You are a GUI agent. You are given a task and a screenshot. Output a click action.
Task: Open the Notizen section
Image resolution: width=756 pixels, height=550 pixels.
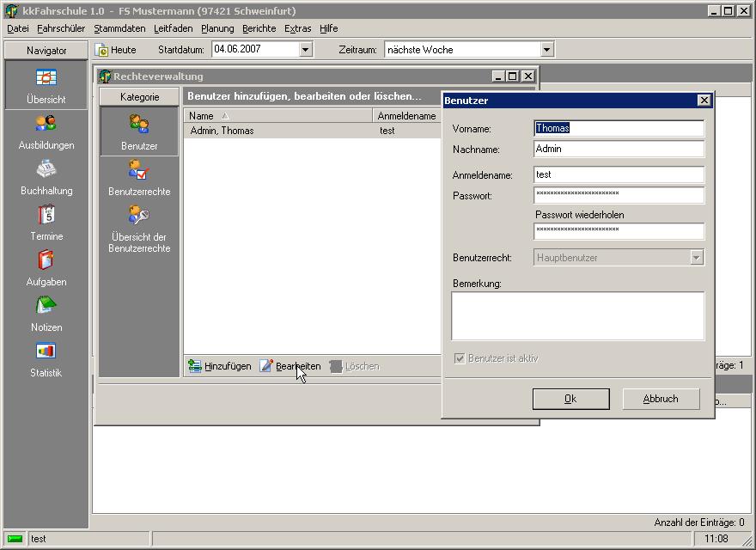(x=46, y=306)
